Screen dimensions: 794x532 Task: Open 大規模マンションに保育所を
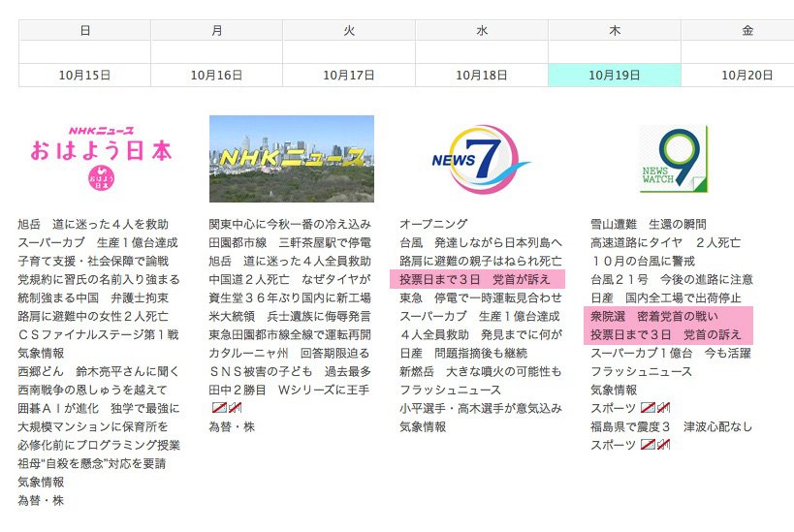(x=93, y=426)
